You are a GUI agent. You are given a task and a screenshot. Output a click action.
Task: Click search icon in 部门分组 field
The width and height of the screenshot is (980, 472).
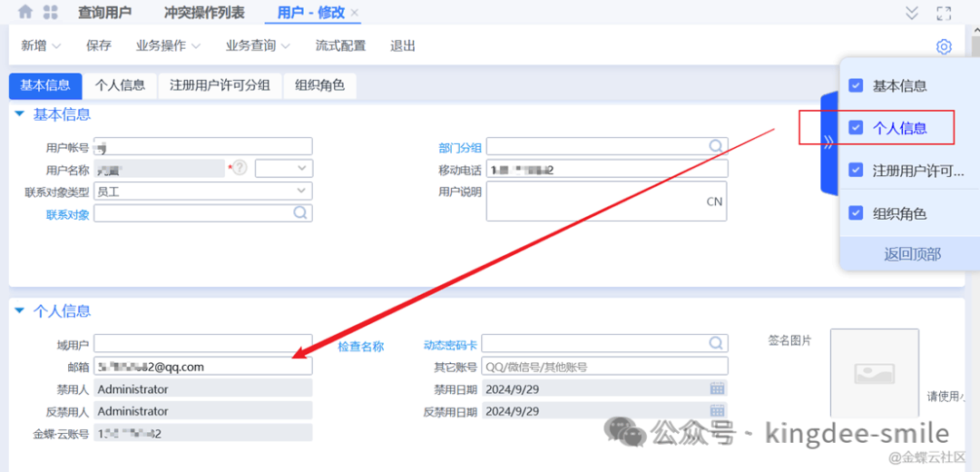point(716,146)
